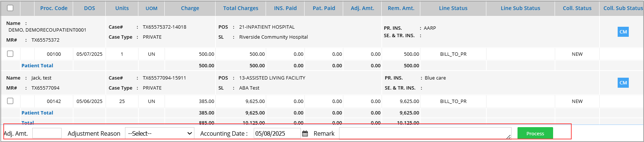
Task: Click the Line Status column header
Action: click(x=453, y=8)
